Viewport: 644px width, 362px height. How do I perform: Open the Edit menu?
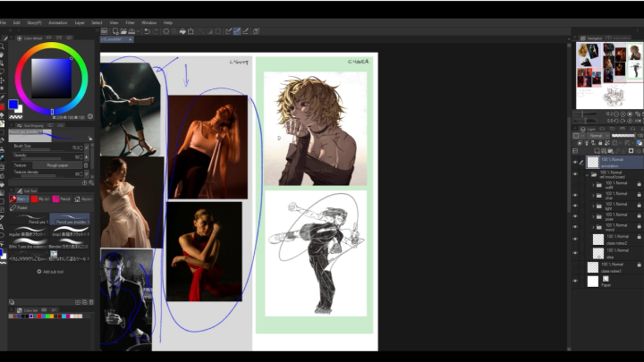click(16, 22)
